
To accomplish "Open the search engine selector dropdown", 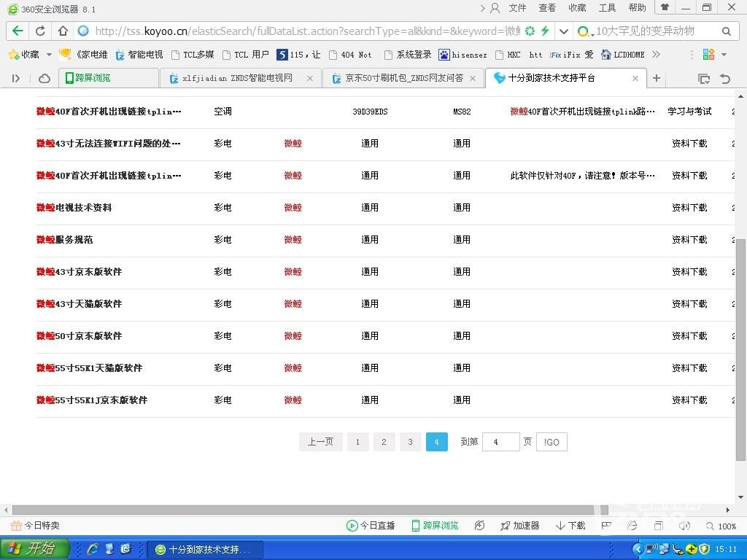I will click(585, 32).
